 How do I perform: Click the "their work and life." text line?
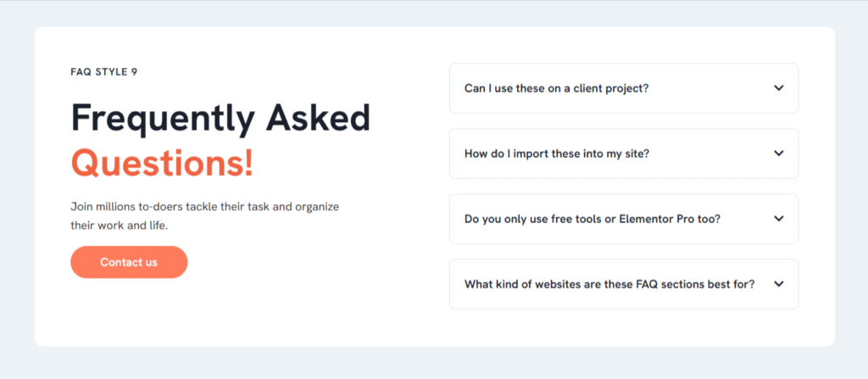119,226
